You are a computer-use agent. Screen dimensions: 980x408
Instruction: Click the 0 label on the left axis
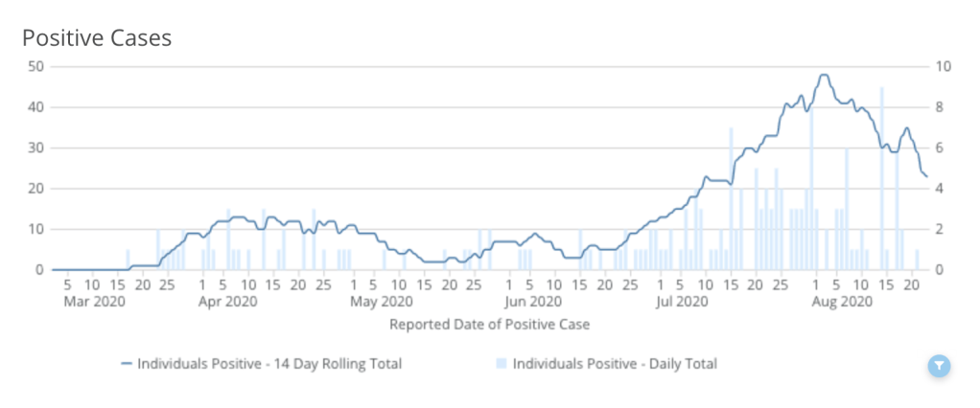(40, 270)
